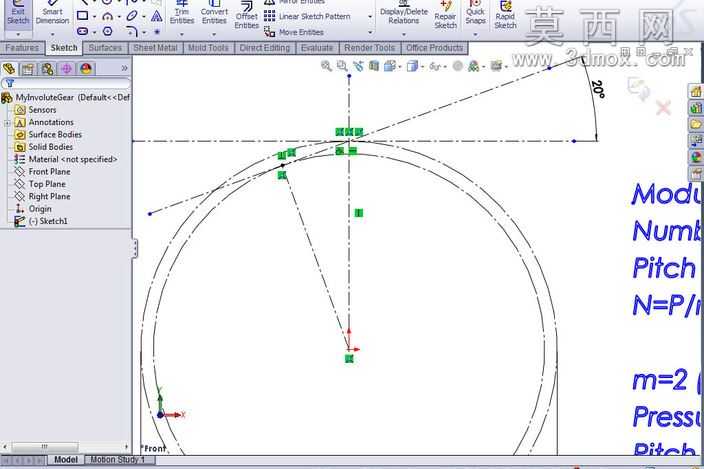The width and height of the screenshot is (704, 469).
Task: Choose the Ellipse sketch tool
Action: [x=132, y=16]
